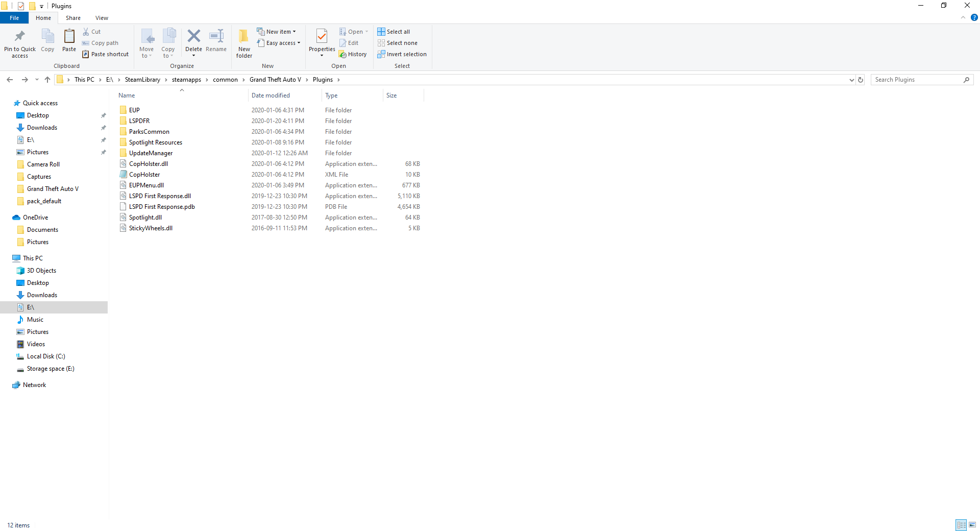The height and width of the screenshot is (531, 980).
Task: Click the Rename icon in the ribbon
Action: (216, 36)
